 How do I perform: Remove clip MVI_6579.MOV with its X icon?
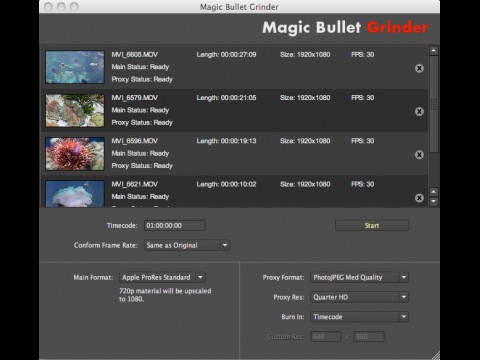pyautogui.click(x=419, y=111)
